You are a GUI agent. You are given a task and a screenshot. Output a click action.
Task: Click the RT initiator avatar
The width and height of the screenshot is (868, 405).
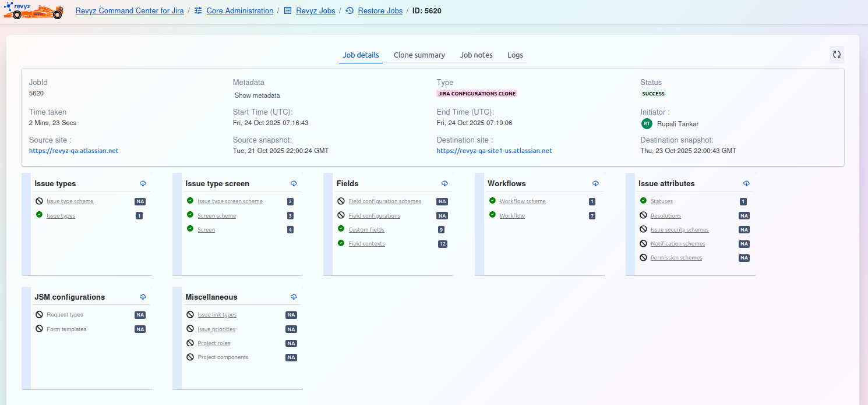[647, 123]
